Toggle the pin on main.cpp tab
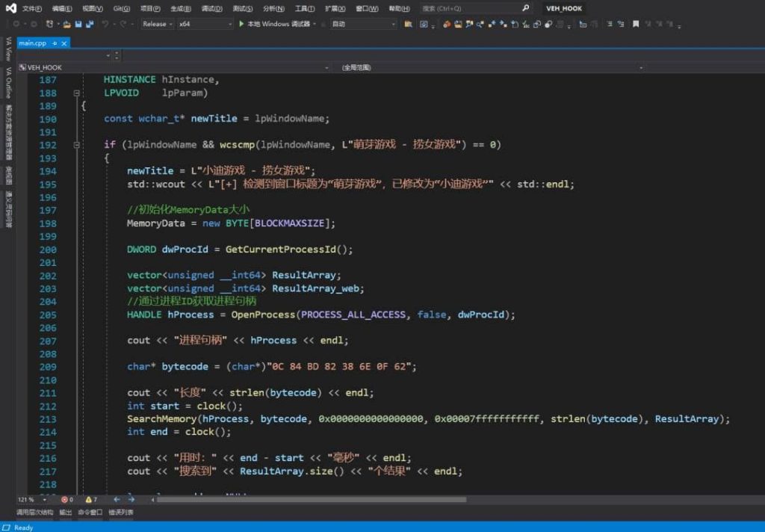 [55, 43]
